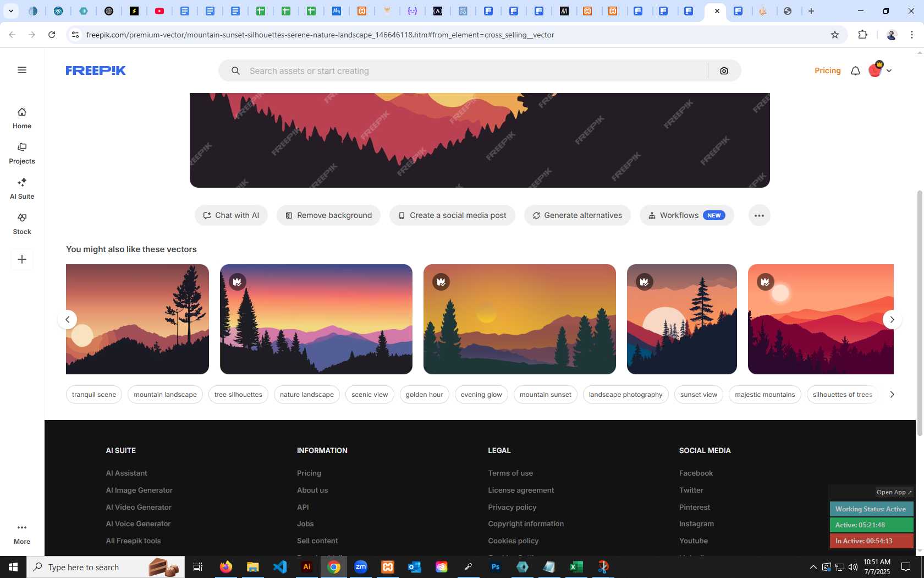Select the evening glow tag

pyautogui.click(x=481, y=394)
